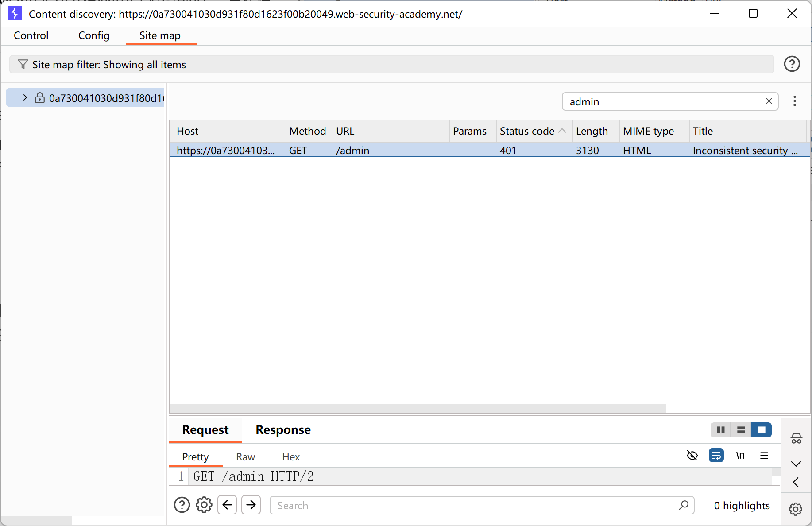The image size is (812, 526).
Task: Clear the admin search text
Action: tap(769, 101)
